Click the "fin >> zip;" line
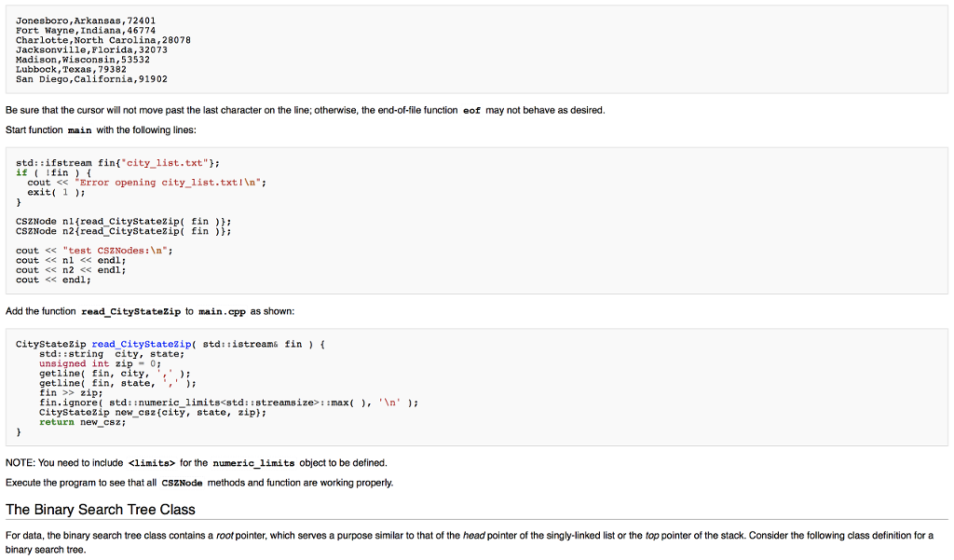Image resolution: width=954 pixels, height=560 pixels. 71,393
